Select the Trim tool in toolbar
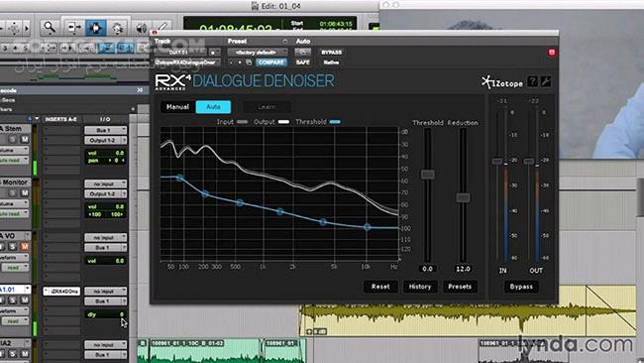The image size is (644, 363). [74, 28]
